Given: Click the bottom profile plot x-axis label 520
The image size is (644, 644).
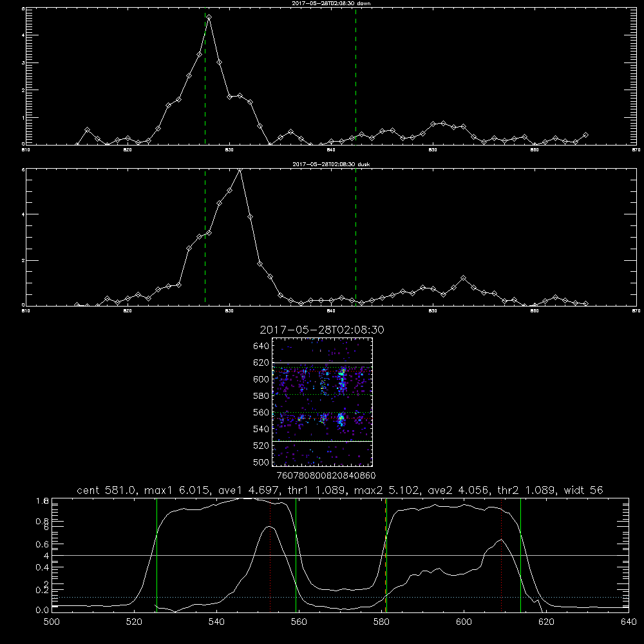Looking at the screenshot, I should (x=134, y=622).
